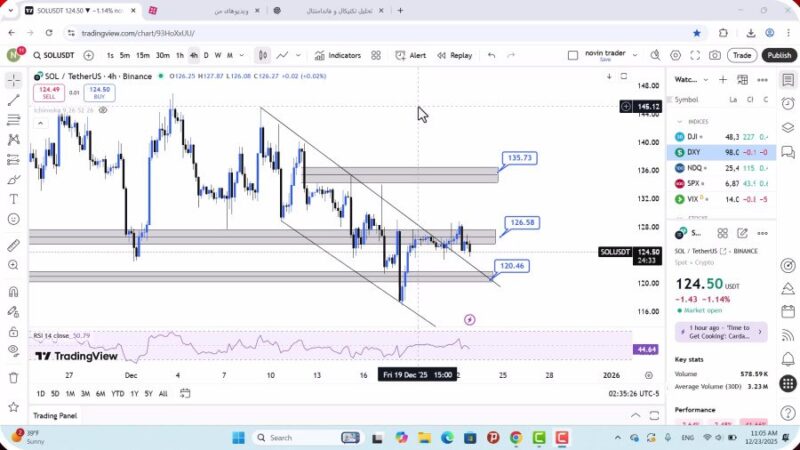Click the trash can remove-objects icon
Image resolution: width=800 pixels, height=450 pixels.
point(13,377)
